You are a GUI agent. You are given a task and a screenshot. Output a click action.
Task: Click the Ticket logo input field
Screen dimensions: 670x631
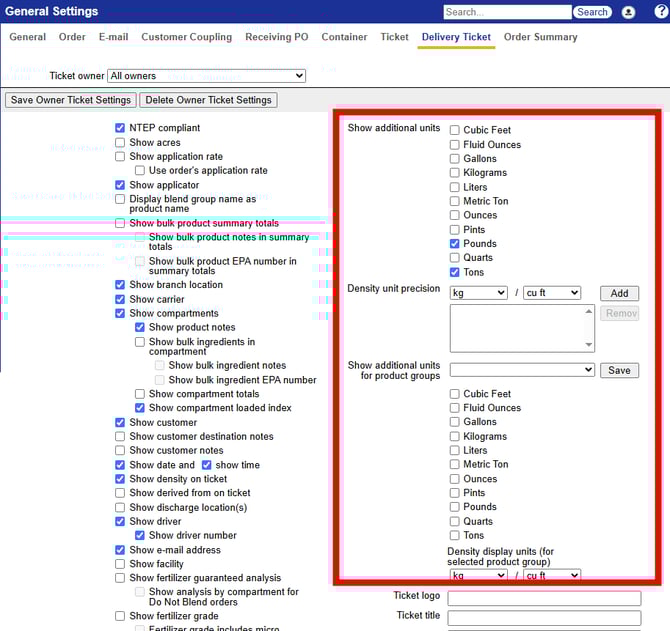click(x=544, y=598)
